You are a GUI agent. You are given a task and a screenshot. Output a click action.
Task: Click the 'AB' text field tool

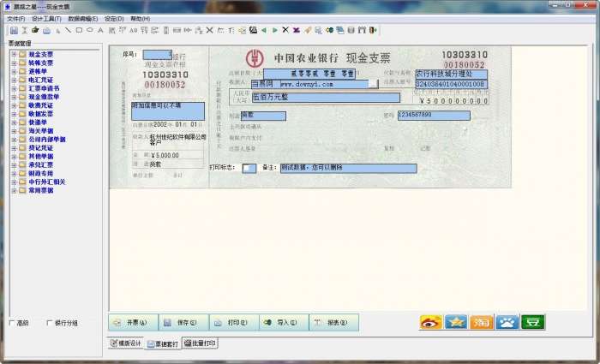(134, 30)
